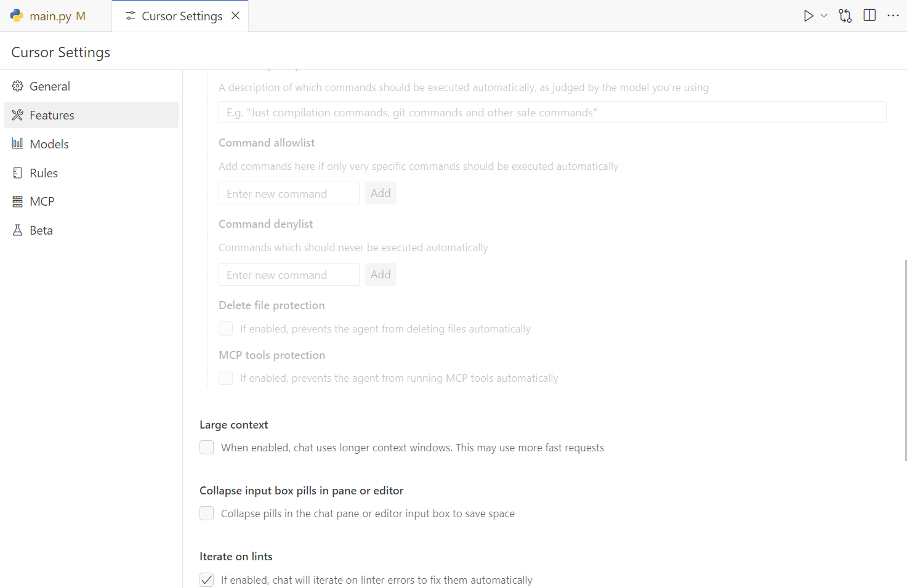Close the Cursor Settings tab
This screenshot has width=907, height=588.
(235, 16)
